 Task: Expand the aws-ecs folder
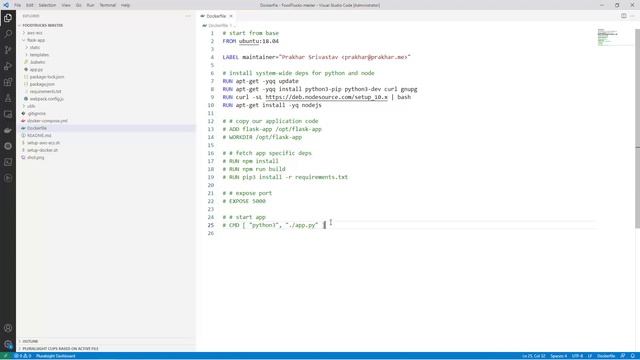(35, 33)
